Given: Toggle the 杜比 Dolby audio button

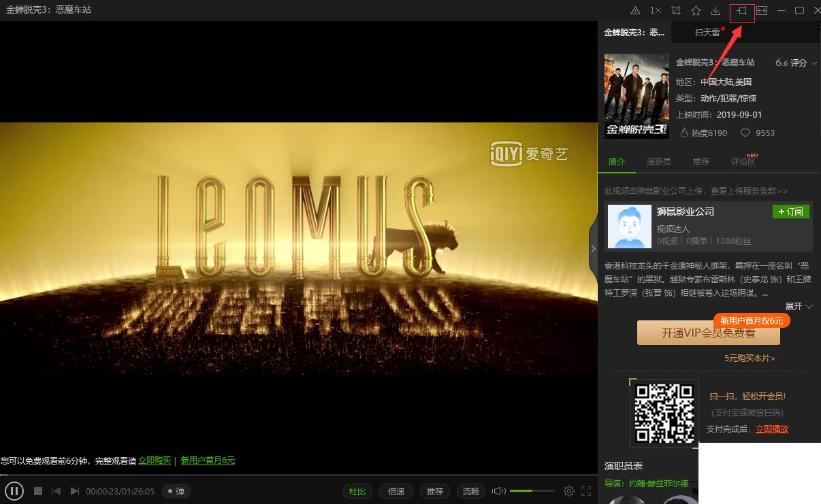Looking at the screenshot, I should tap(357, 491).
